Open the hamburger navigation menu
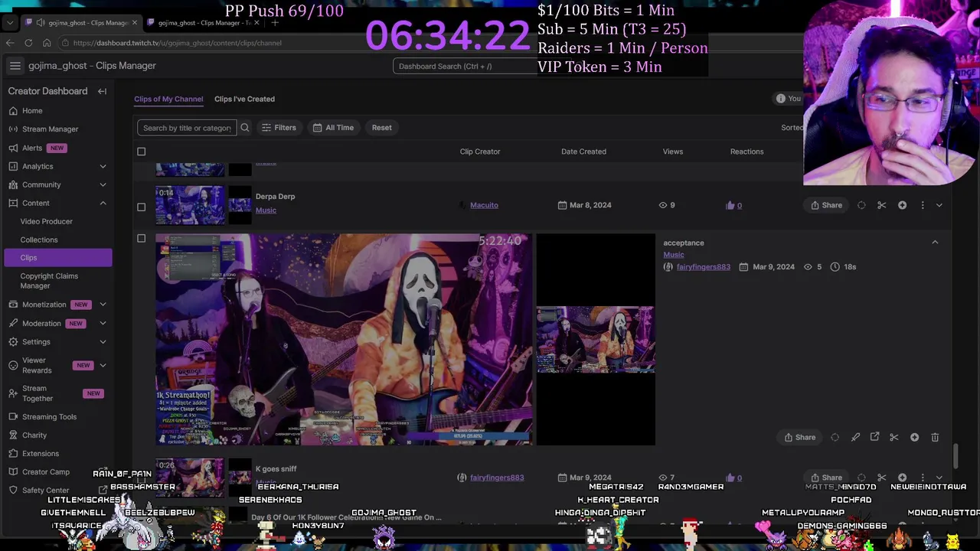This screenshot has width=980, height=551. tap(15, 66)
